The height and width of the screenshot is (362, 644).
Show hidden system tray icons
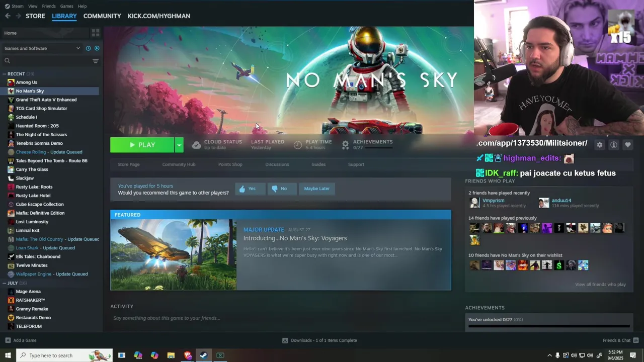[x=549, y=355]
